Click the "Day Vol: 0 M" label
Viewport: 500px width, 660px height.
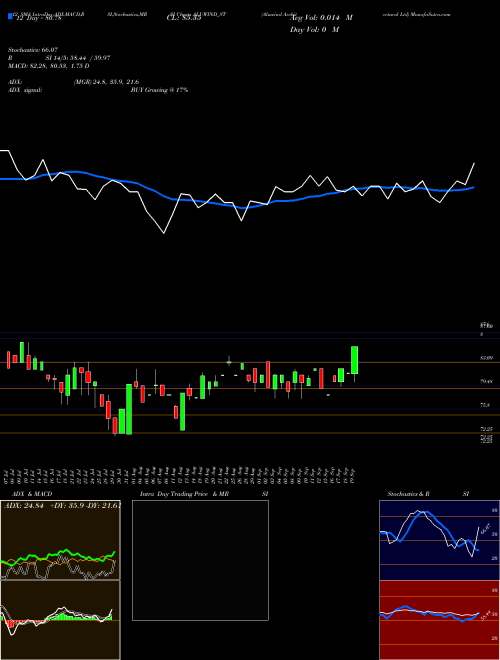click(314, 30)
